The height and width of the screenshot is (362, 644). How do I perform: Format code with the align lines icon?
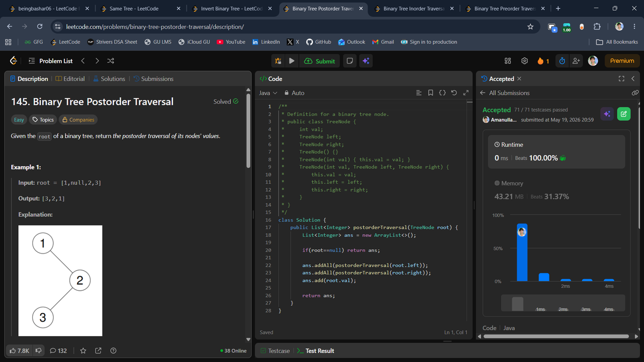coord(419,93)
